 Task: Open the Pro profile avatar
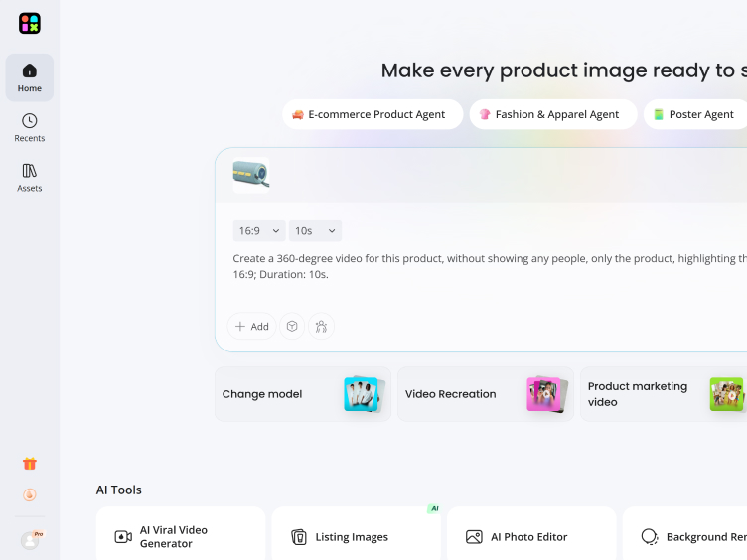[x=31, y=540]
